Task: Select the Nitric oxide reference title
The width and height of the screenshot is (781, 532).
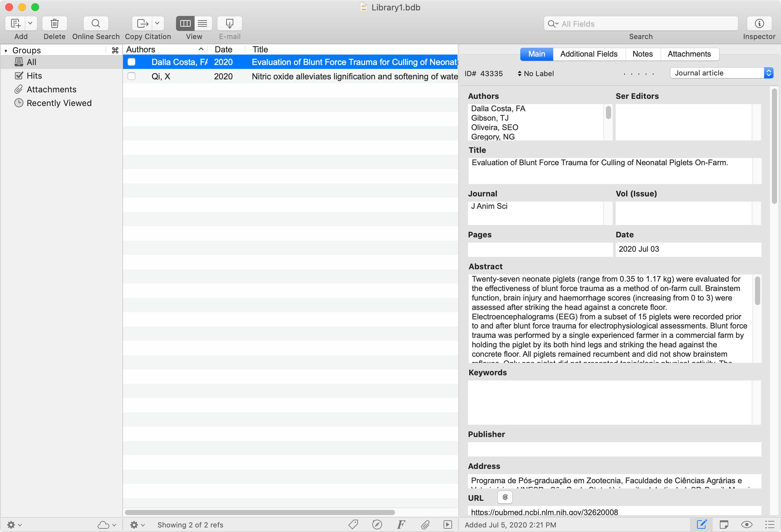Action: point(355,76)
